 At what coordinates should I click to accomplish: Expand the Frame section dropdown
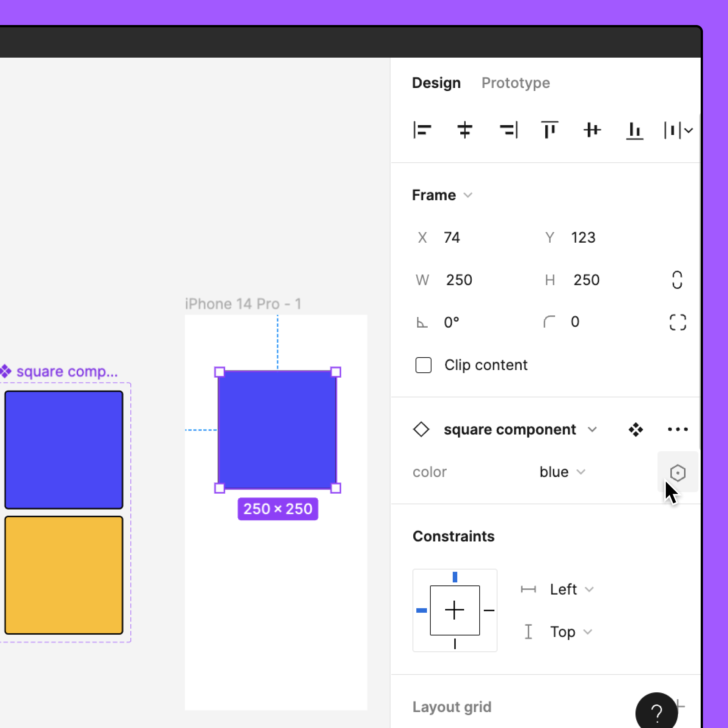[470, 195]
